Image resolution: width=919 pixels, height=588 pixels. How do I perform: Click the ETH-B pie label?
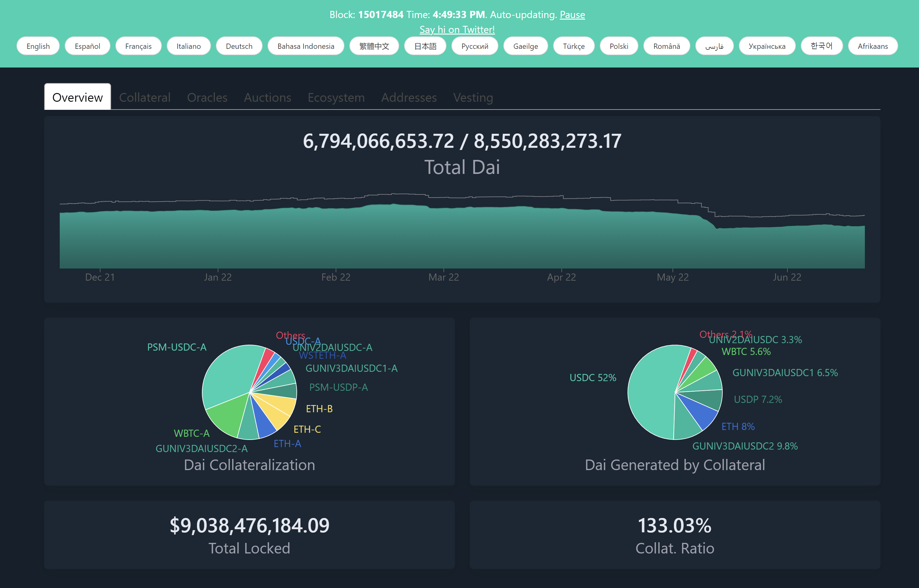(319, 408)
